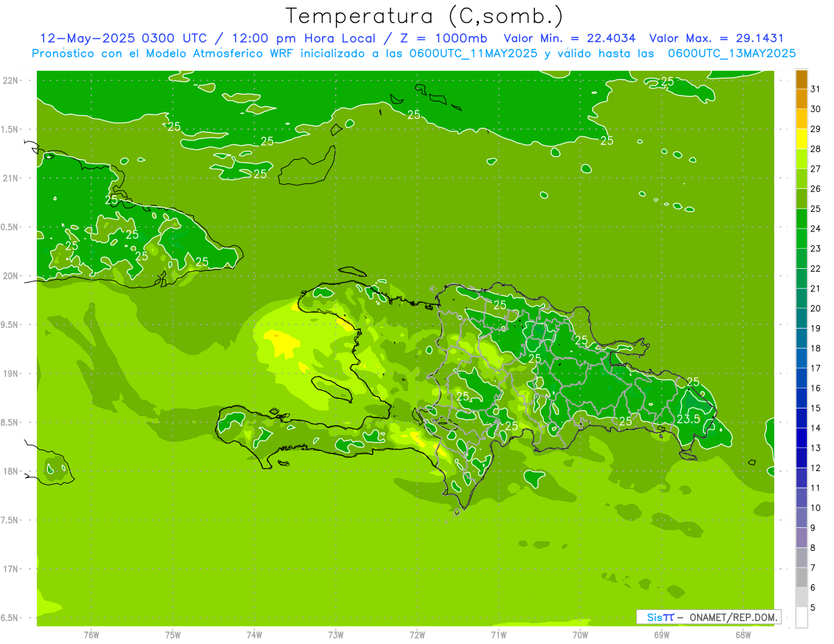
Task: Click the light gray swatch between legend 5 and 6
Action: (801, 597)
